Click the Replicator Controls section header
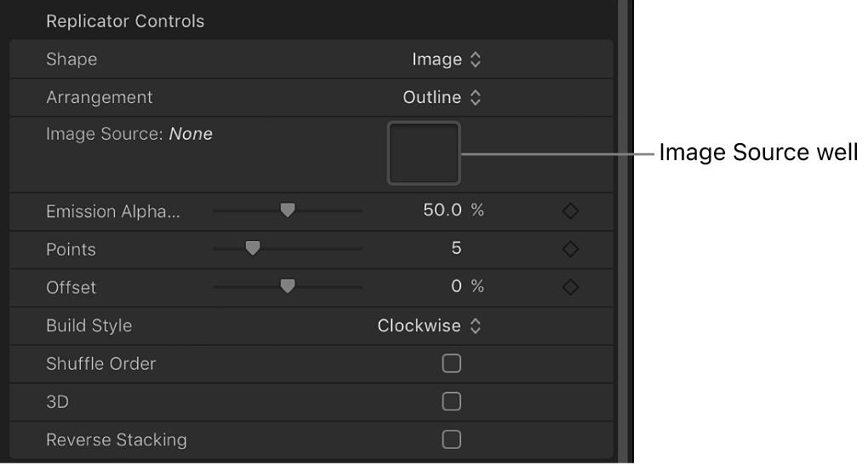Screen dimensions: 868x465 125,21
